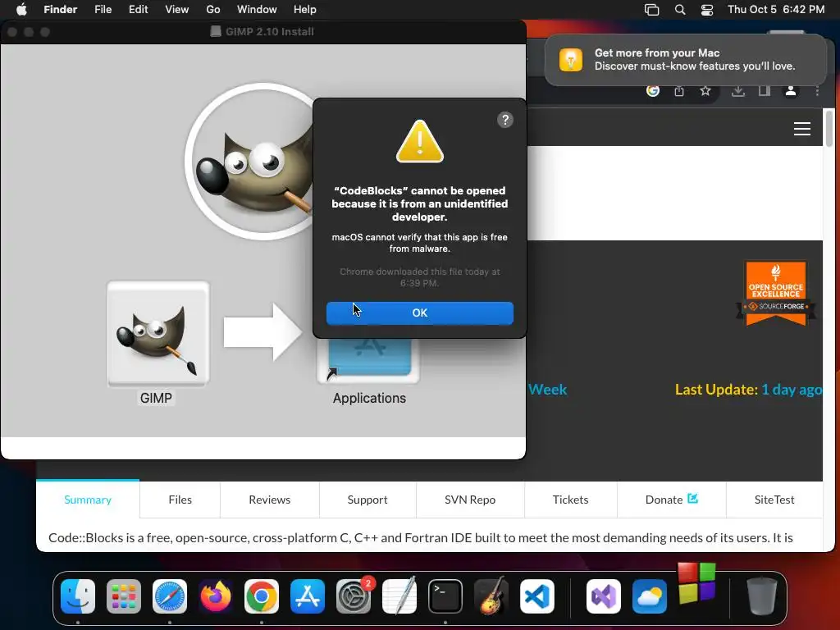Open Chrome downloads icon
This screenshot has width=840, height=630.
(x=738, y=91)
